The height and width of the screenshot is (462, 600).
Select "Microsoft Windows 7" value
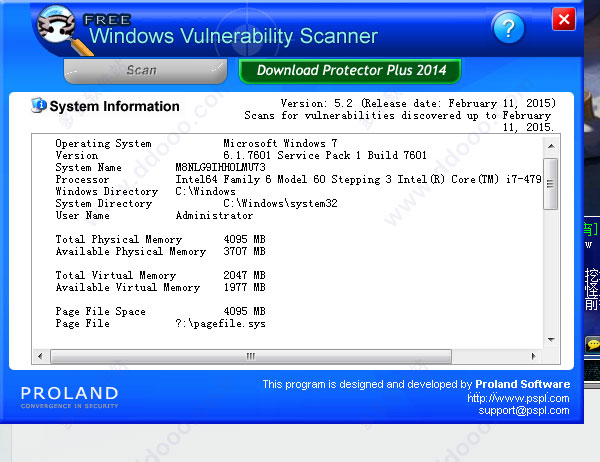pyautogui.click(x=280, y=144)
